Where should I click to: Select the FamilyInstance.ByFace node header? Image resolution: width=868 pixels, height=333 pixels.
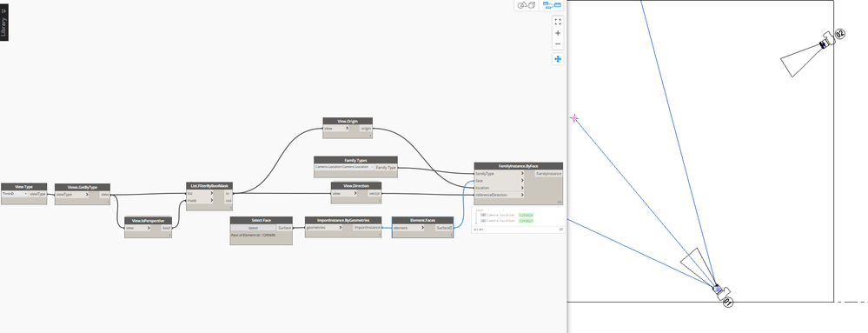518,166
